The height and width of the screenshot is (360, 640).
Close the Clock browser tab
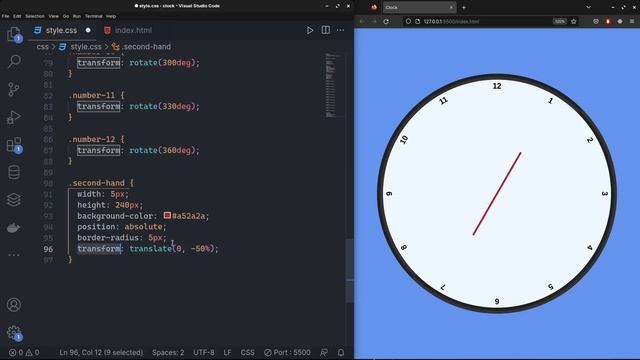point(451,7)
